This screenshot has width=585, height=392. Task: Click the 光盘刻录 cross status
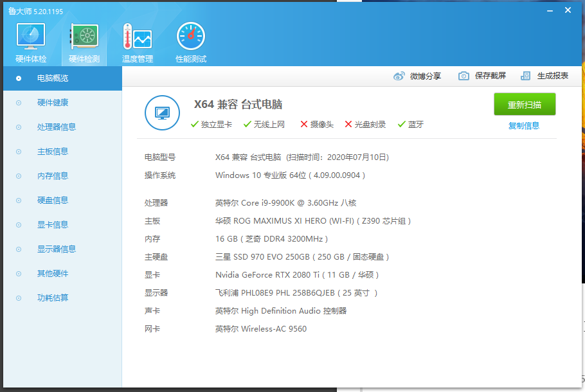pyautogui.click(x=365, y=125)
